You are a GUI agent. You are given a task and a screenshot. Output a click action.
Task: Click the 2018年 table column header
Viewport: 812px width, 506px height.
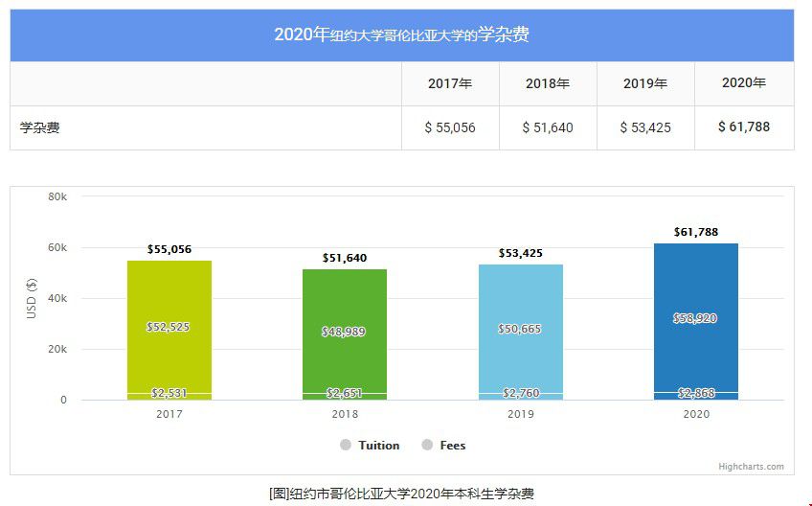pyautogui.click(x=548, y=83)
